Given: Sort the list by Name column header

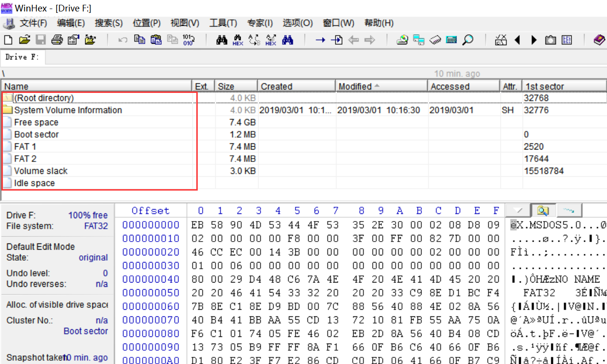Looking at the screenshot, I should 96,86.
